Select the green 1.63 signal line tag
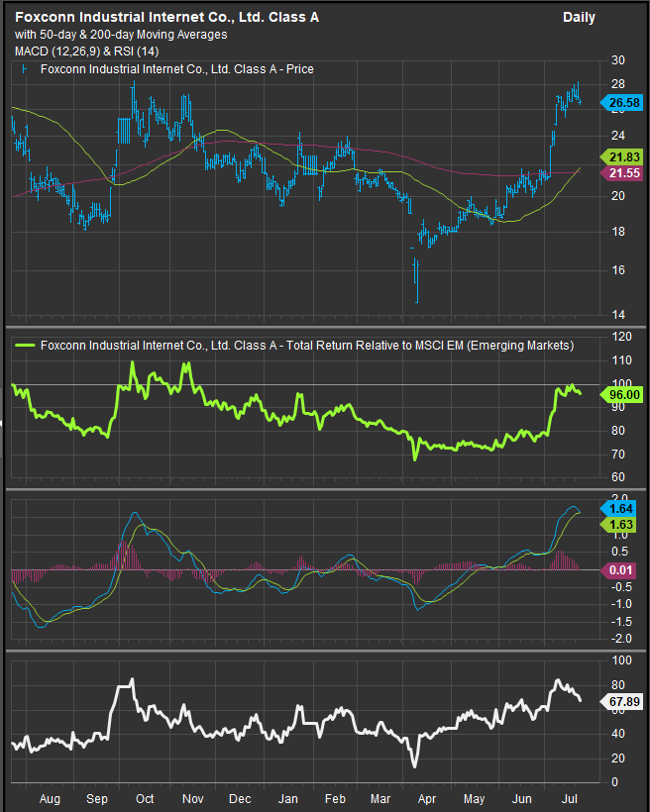The width and height of the screenshot is (650, 812). pos(623,522)
